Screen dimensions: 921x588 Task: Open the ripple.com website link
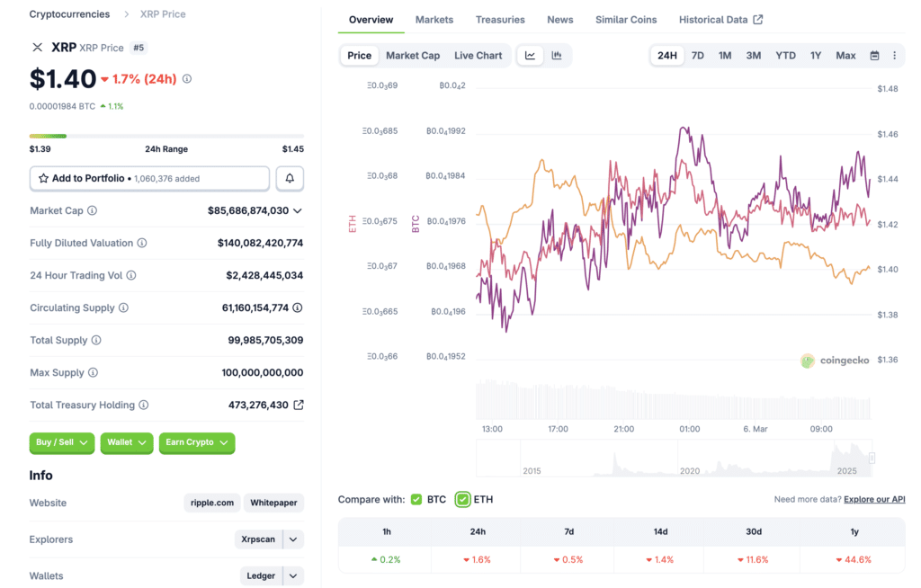[212, 503]
